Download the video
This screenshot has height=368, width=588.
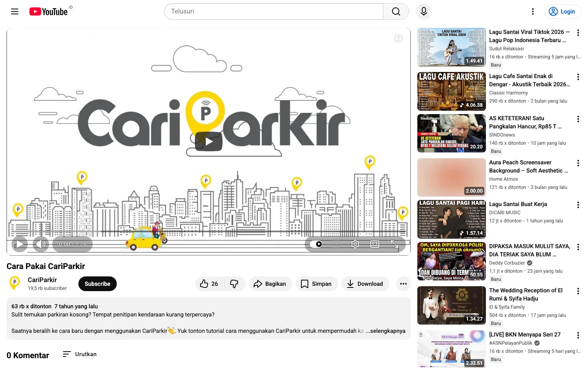(x=365, y=284)
